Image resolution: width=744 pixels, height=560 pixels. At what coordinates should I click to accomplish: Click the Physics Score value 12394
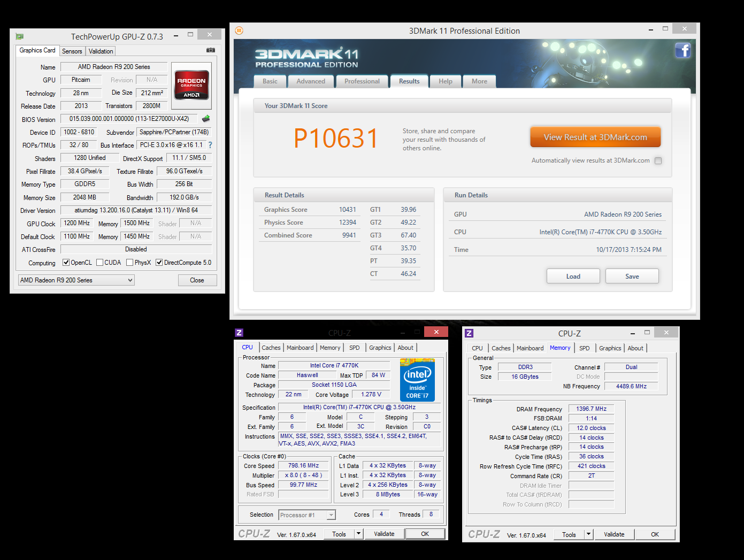pyautogui.click(x=347, y=223)
